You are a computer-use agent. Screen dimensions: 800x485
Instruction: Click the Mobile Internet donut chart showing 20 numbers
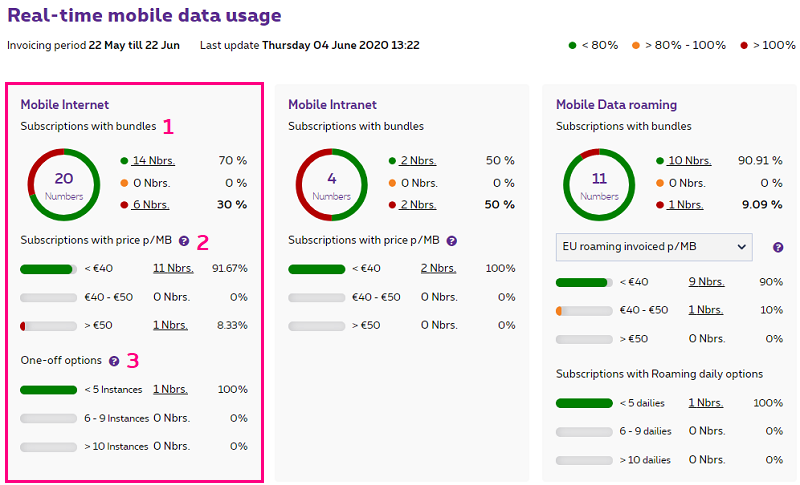coord(64,182)
